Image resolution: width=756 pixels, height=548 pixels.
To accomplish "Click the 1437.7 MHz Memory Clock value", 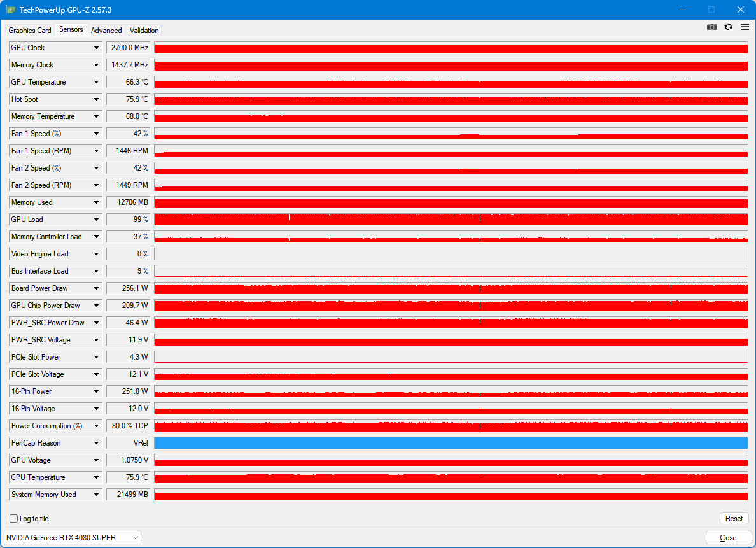I will pos(129,65).
